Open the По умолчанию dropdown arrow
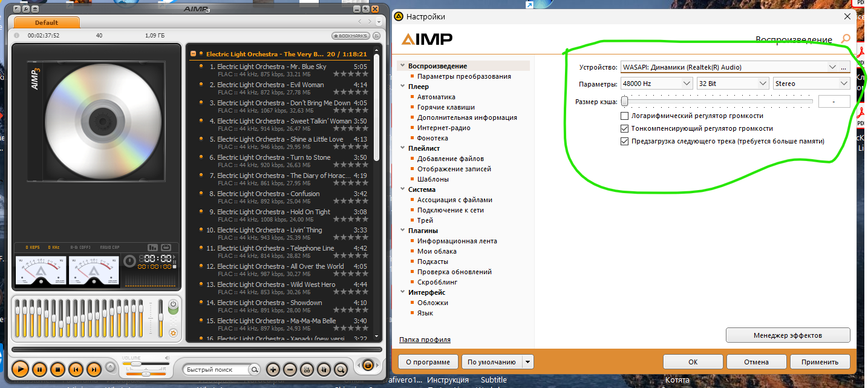 (x=528, y=362)
